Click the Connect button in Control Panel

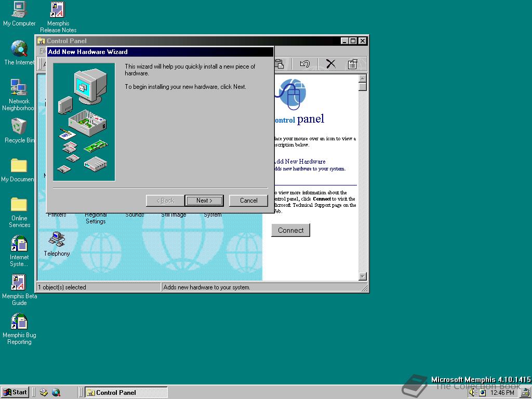[290, 230]
